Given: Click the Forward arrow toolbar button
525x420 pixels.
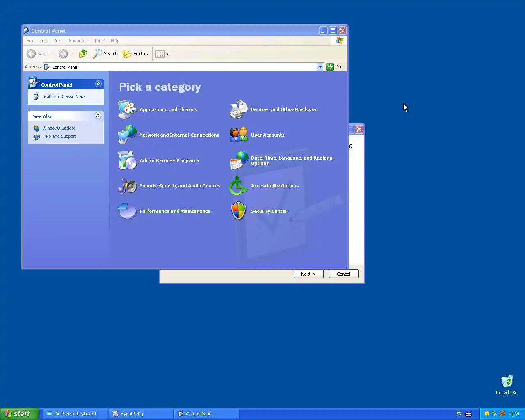Looking at the screenshot, I should point(63,54).
